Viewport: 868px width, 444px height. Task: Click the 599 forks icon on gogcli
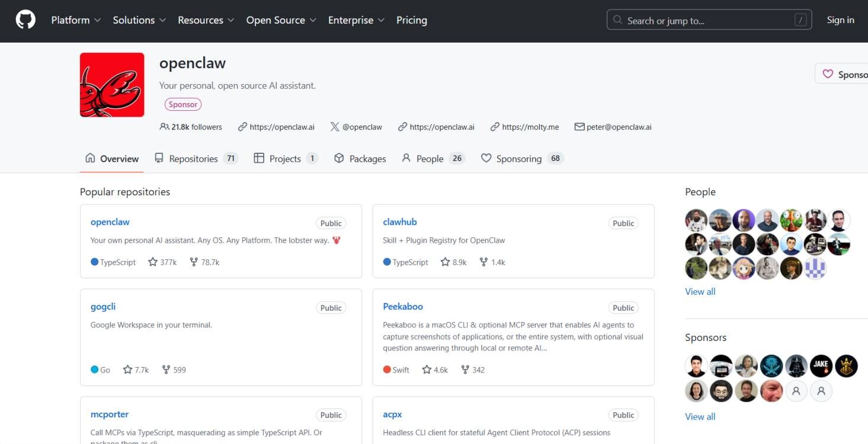pyautogui.click(x=166, y=369)
